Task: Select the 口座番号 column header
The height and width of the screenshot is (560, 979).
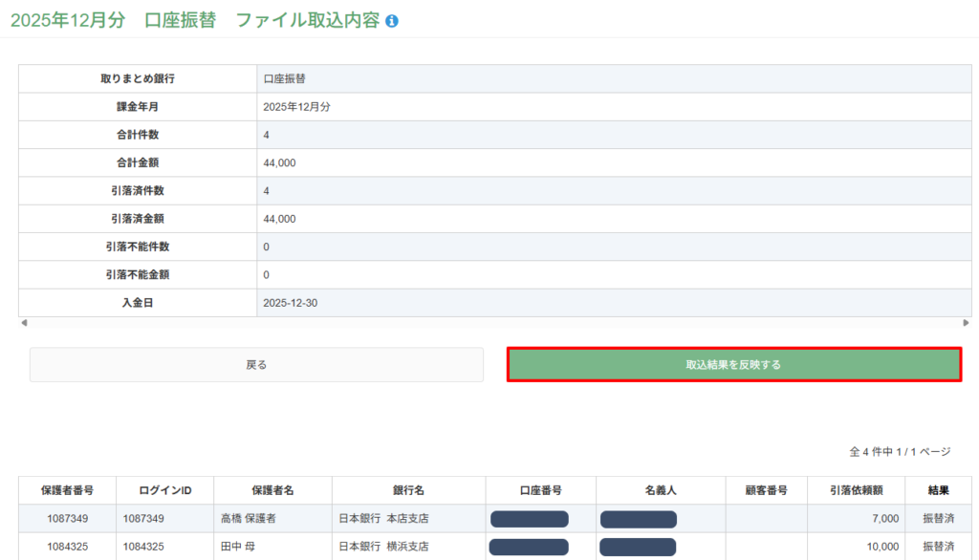Action: [x=540, y=490]
